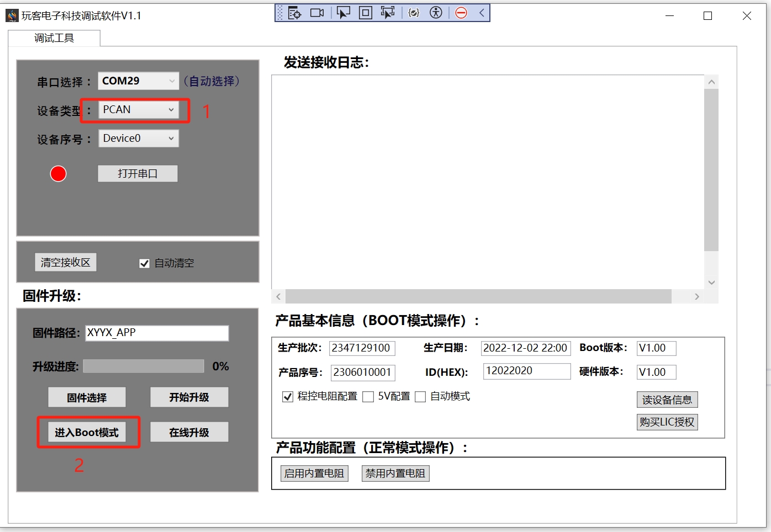Close the 玩客电子科技调试软件V1.1 window
Image resolution: width=771 pixels, height=532 pixels.
pyautogui.click(x=747, y=16)
